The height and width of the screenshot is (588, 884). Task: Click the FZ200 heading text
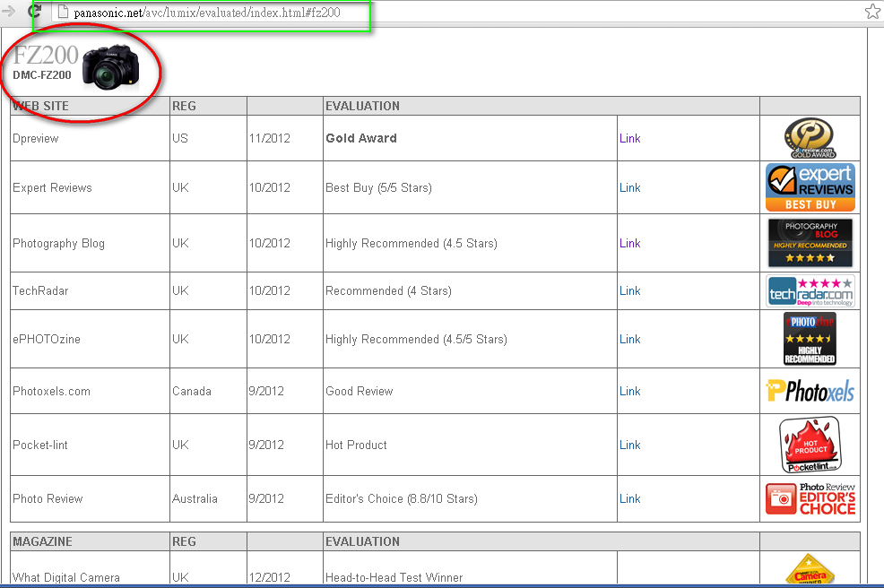46,56
